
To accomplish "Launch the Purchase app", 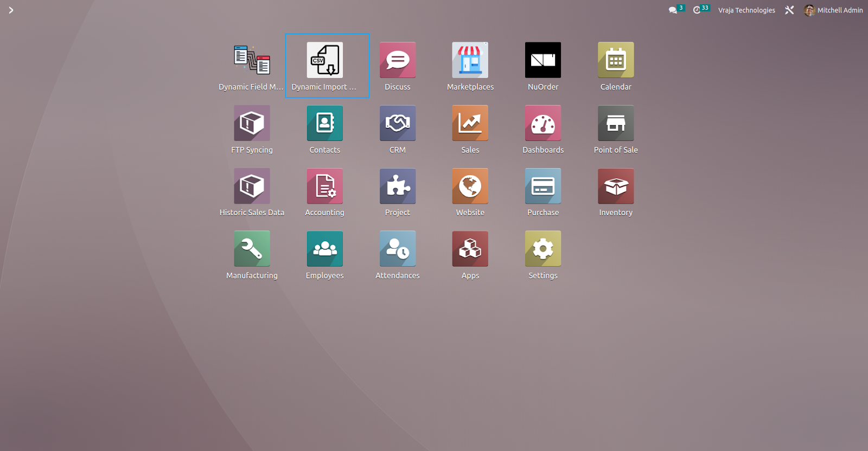I will tap(542, 186).
